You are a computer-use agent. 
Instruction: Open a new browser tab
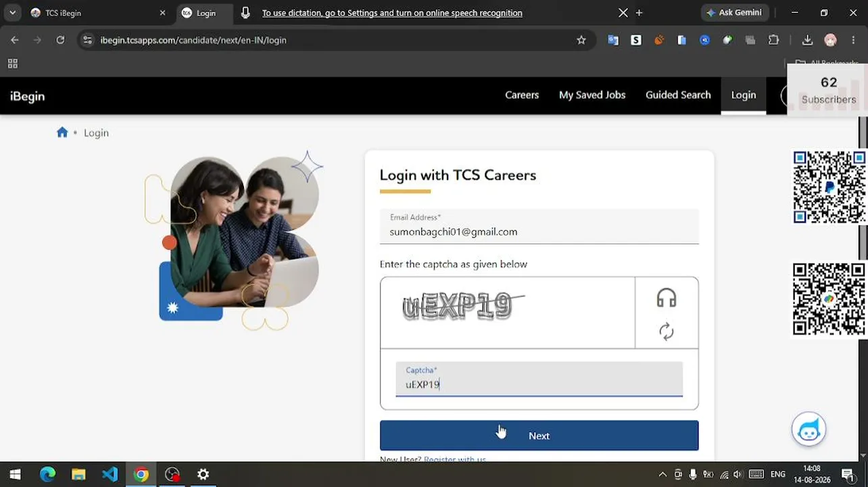(639, 13)
